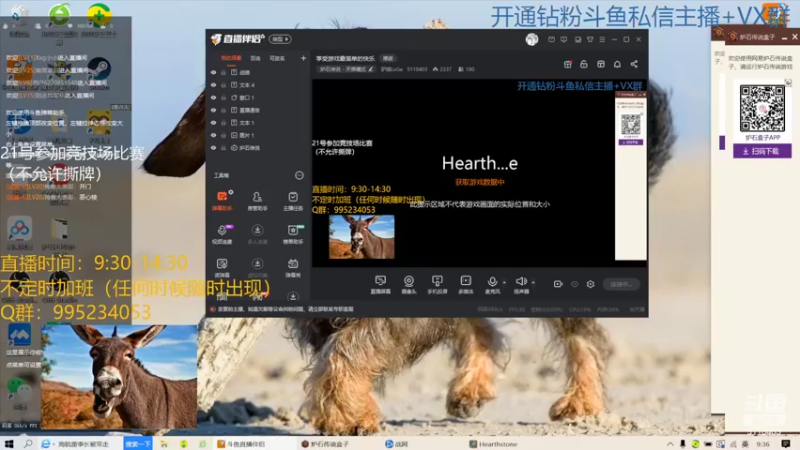Mute the 麦克风 microphone
The image size is (800, 450).
492,284
